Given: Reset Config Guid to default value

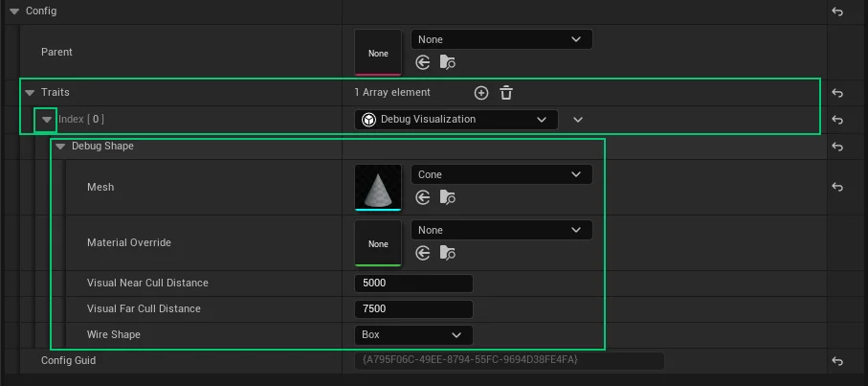Looking at the screenshot, I should [837, 361].
